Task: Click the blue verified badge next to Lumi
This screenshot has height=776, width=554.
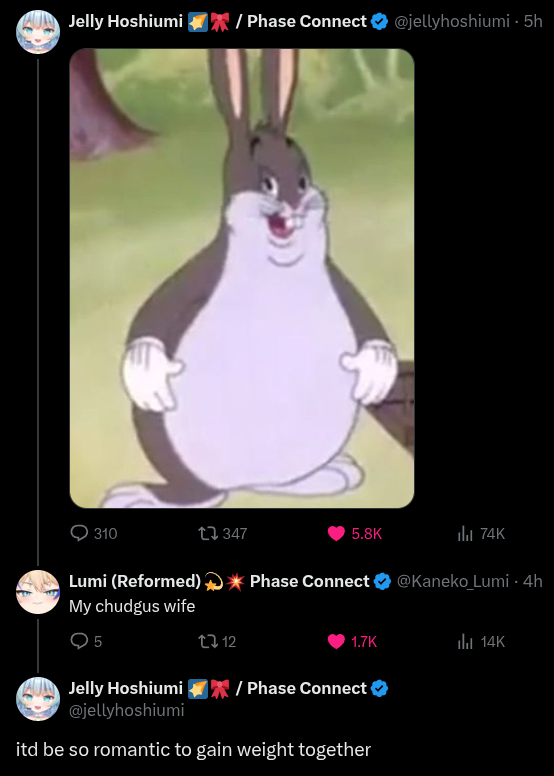Action: (382, 582)
